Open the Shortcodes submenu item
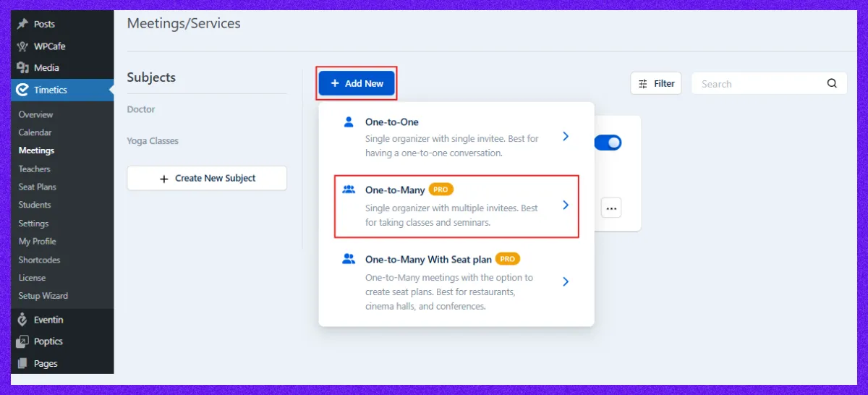Image resolution: width=868 pixels, height=395 pixels. click(39, 260)
